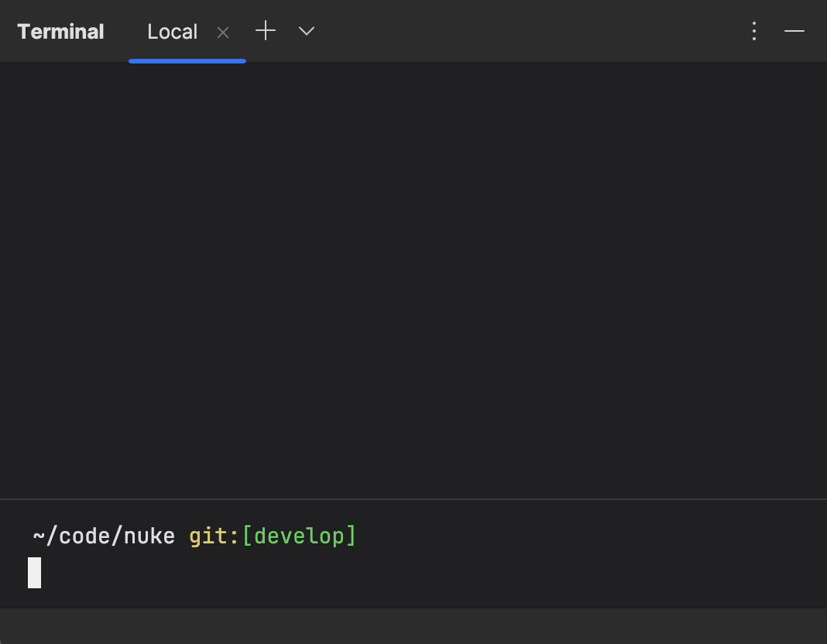Click the Terminal panel title

pyautogui.click(x=60, y=32)
